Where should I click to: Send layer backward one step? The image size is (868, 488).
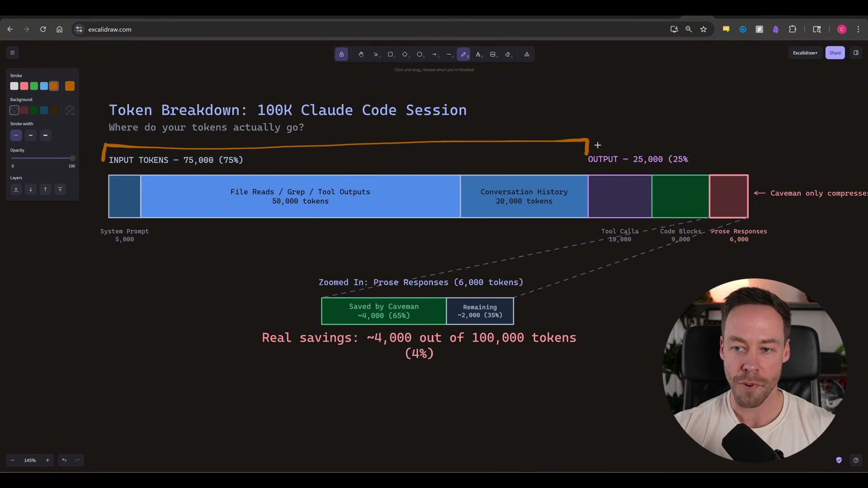[31, 189]
